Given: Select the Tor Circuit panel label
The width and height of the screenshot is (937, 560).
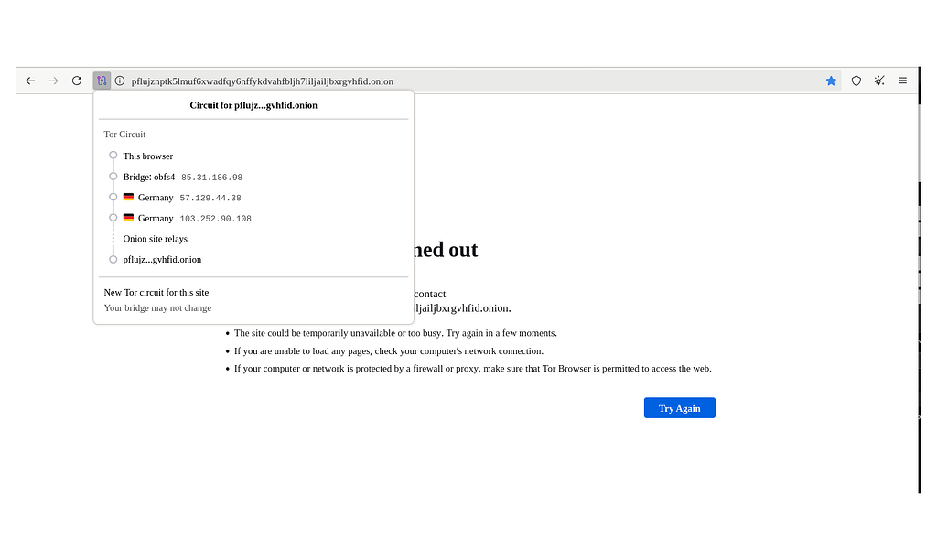Looking at the screenshot, I should pos(124,134).
